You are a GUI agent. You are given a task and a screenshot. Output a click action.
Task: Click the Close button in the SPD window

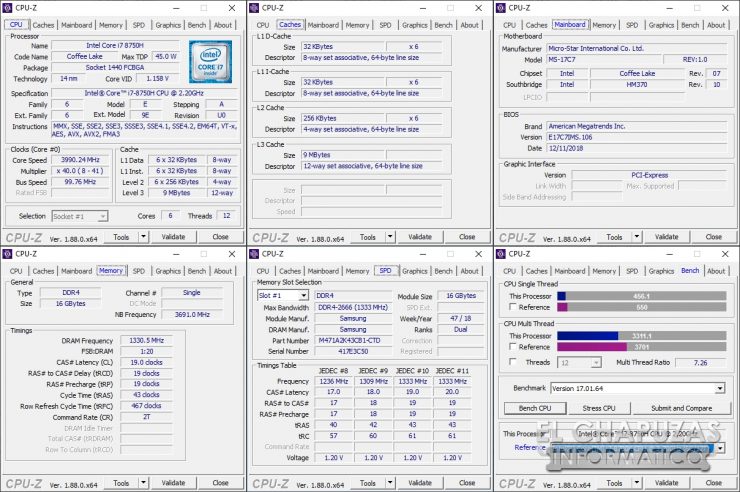[467, 483]
